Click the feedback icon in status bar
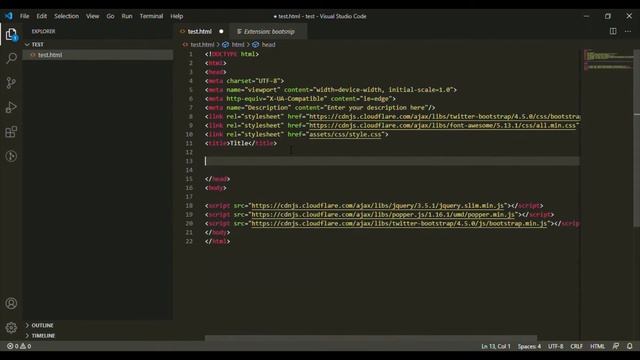 pyautogui.click(x=616, y=346)
